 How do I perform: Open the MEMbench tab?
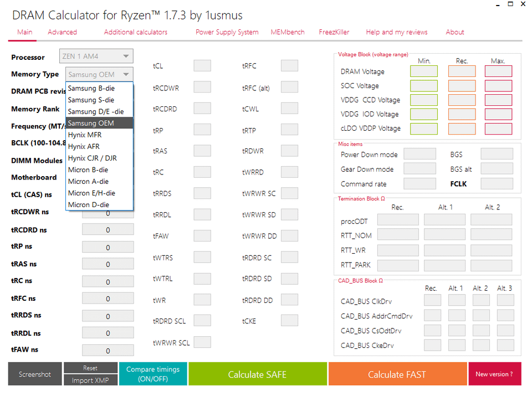tap(288, 32)
